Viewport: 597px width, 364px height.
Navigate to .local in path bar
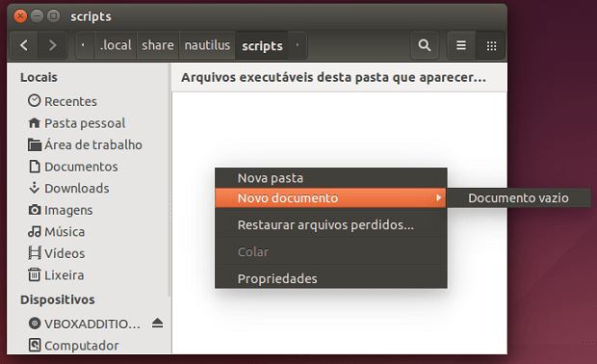(116, 45)
